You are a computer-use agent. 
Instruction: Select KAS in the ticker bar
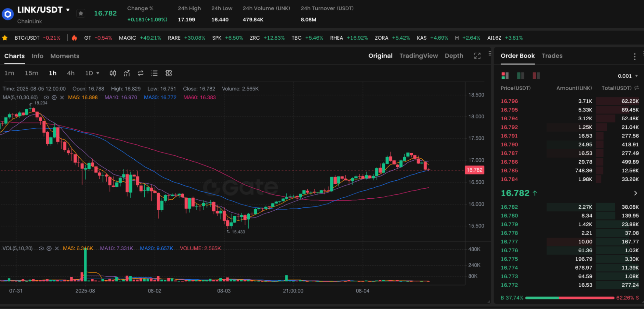point(432,38)
